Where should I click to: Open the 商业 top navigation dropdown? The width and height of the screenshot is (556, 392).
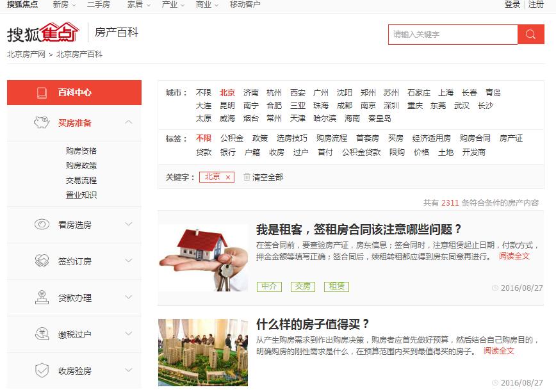(207, 4)
